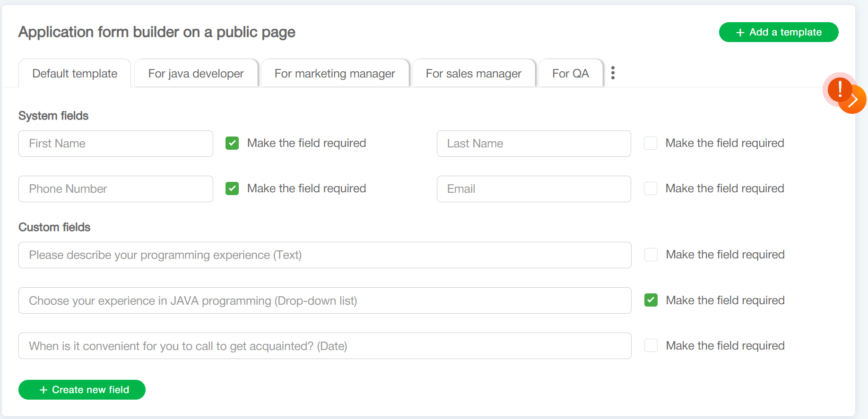Click the orange exclamation alert icon
This screenshot has width=868, height=419.
(839, 88)
